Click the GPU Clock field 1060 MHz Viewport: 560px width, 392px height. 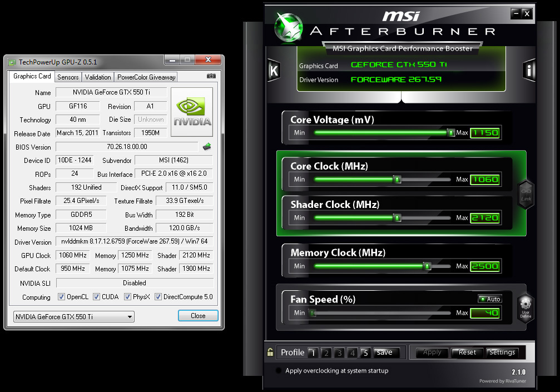click(x=73, y=255)
